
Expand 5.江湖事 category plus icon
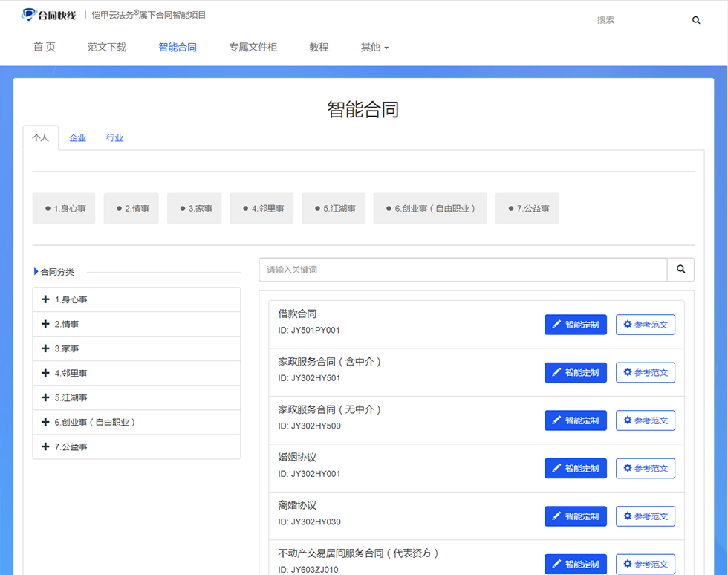[x=45, y=397]
